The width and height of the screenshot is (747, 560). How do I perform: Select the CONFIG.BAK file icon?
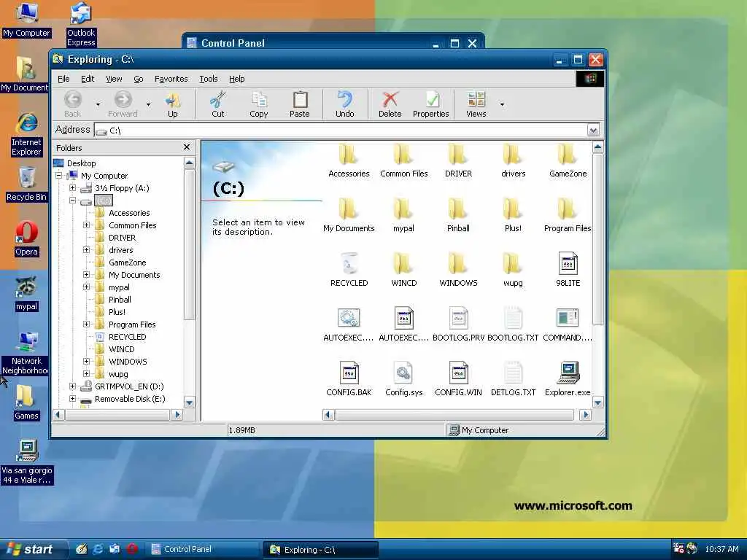coord(349,373)
